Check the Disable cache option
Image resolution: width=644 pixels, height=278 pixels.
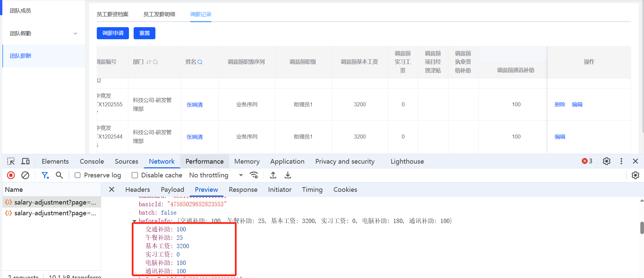pyautogui.click(x=135, y=175)
